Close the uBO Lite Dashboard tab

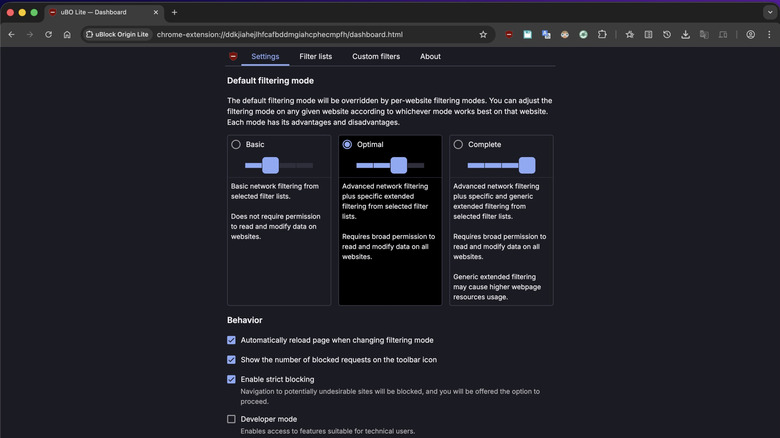point(156,12)
